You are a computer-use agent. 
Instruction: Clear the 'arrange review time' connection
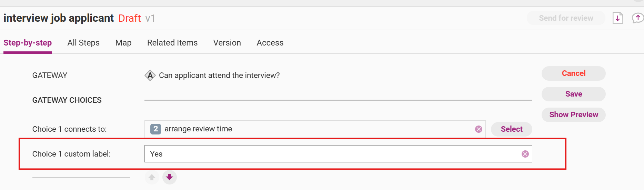[479, 129]
